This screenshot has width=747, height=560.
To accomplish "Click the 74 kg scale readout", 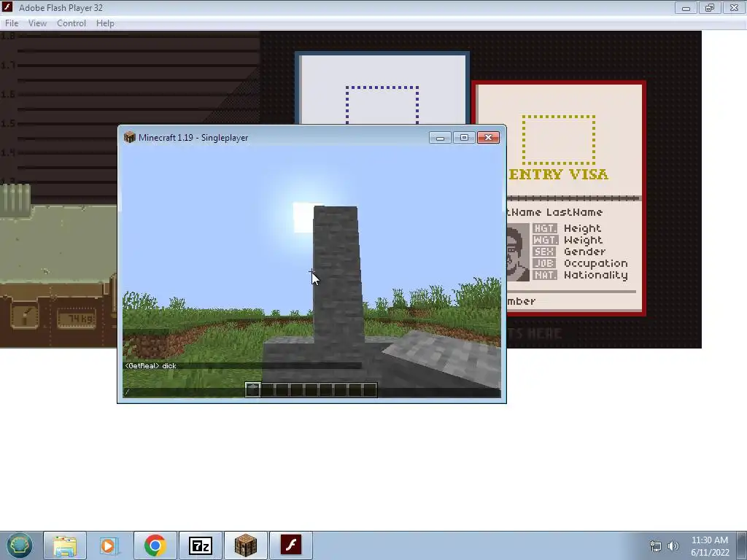I will (x=76, y=319).
